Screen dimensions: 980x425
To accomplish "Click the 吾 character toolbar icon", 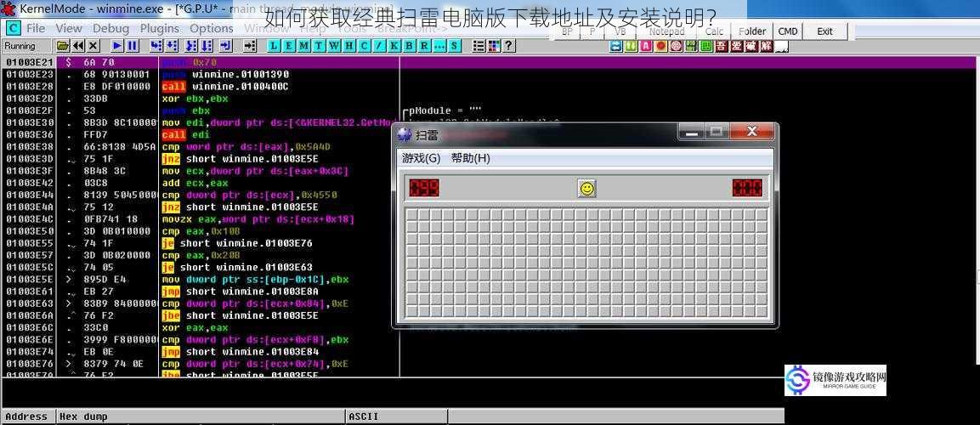I will point(722,46).
